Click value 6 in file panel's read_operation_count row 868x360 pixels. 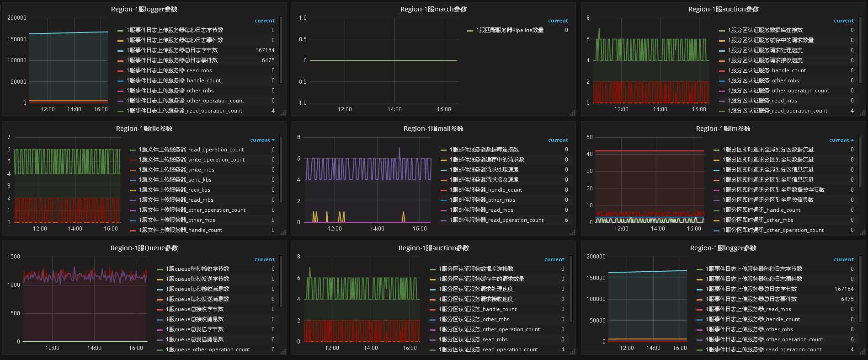click(273, 150)
